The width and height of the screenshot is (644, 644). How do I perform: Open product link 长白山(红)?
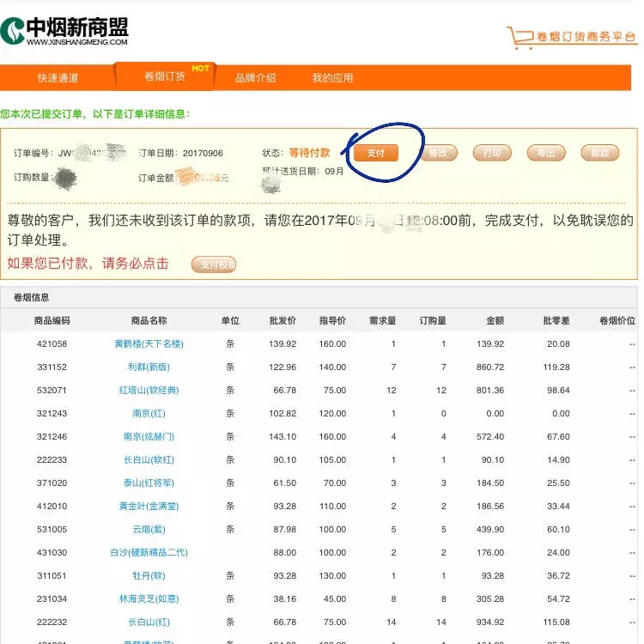[149, 623]
